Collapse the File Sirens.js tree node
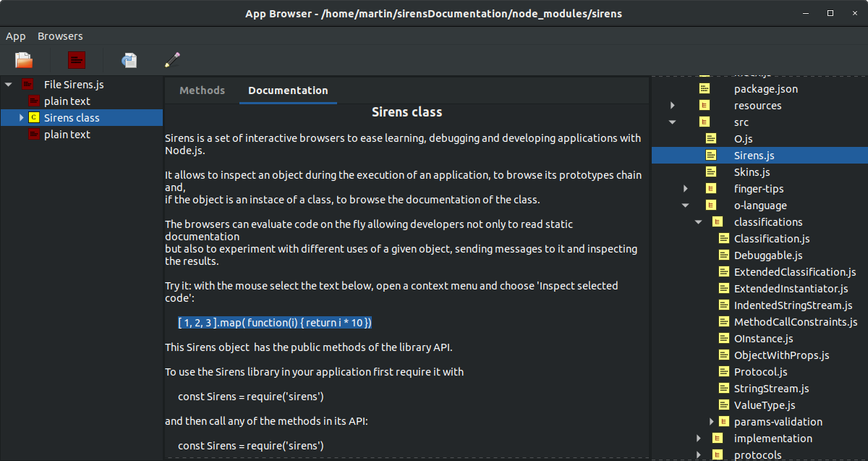Viewport: 868px width, 461px height. (x=9, y=85)
